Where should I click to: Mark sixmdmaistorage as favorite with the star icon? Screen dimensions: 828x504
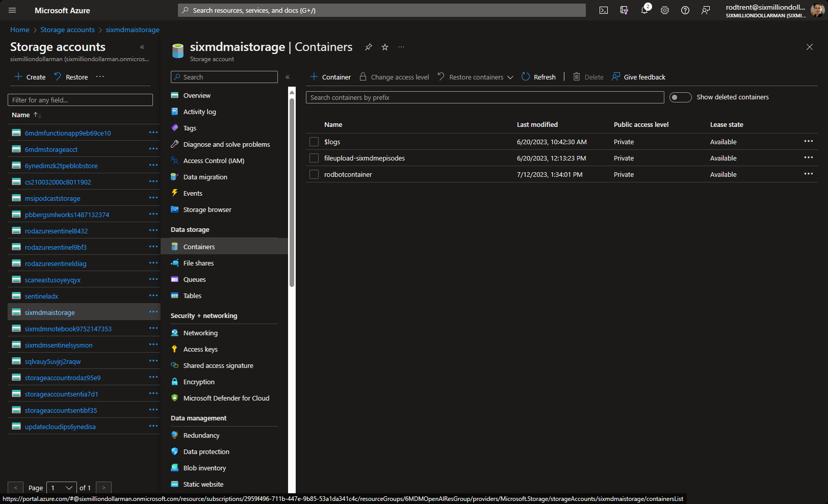[385, 47]
